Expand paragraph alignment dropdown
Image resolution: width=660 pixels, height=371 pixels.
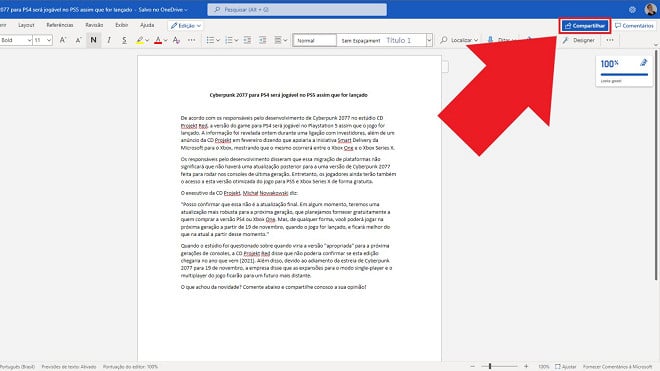pyautogui.click(x=285, y=40)
